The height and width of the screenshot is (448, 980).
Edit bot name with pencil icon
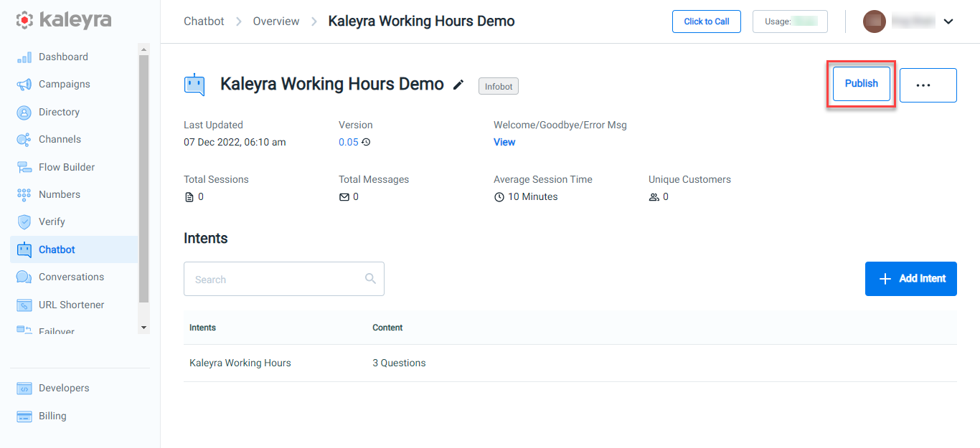(459, 85)
